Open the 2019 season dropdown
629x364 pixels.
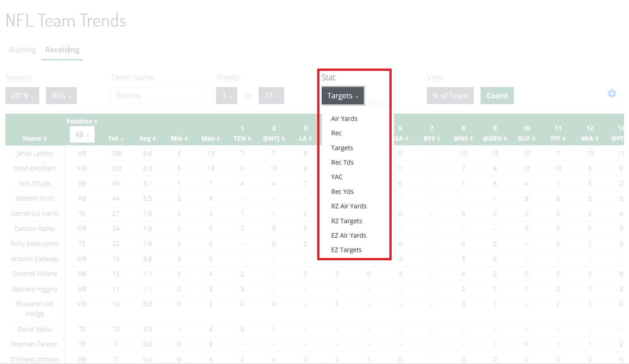(x=22, y=96)
